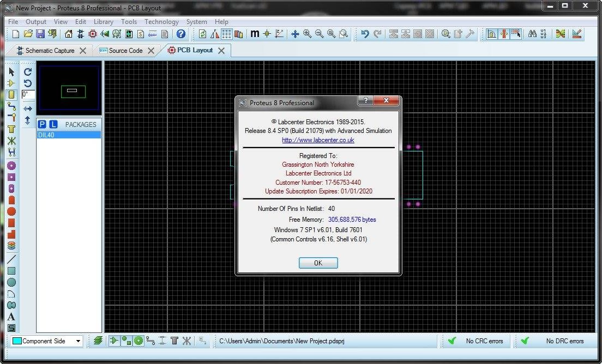Select the Padstack Mode tool
602x364 pixels.
11,246
